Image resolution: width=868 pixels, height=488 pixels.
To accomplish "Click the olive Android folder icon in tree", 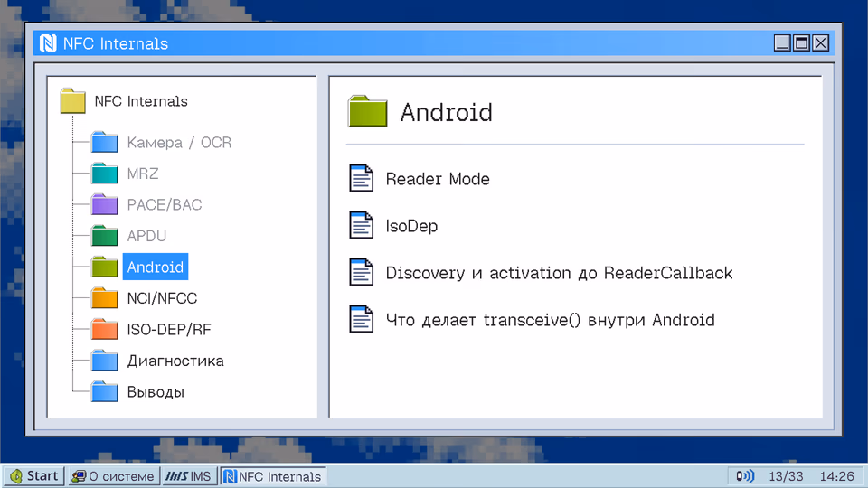I will tap(105, 267).
